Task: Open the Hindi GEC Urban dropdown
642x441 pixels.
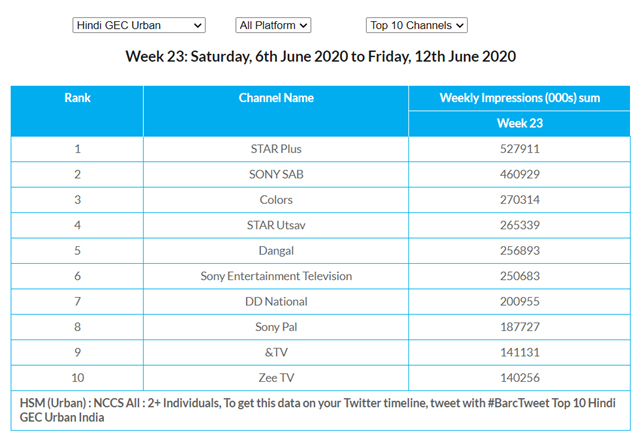Action: (139, 25)
